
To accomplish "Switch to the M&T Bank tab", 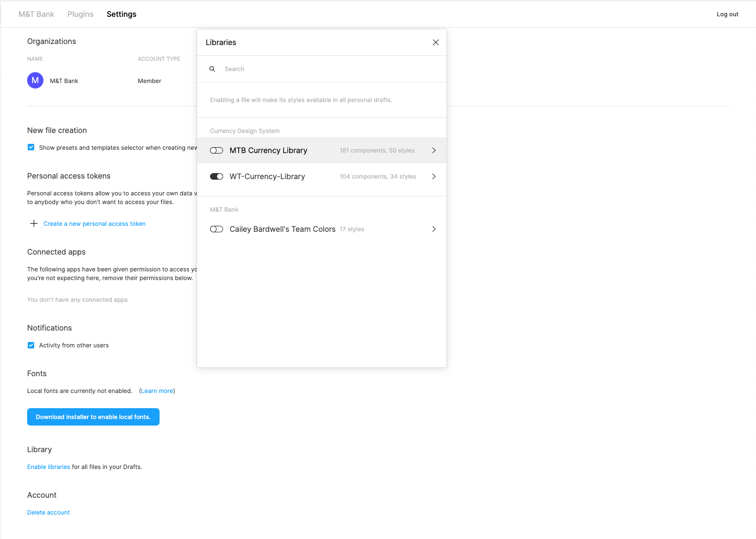I will 36,14.
